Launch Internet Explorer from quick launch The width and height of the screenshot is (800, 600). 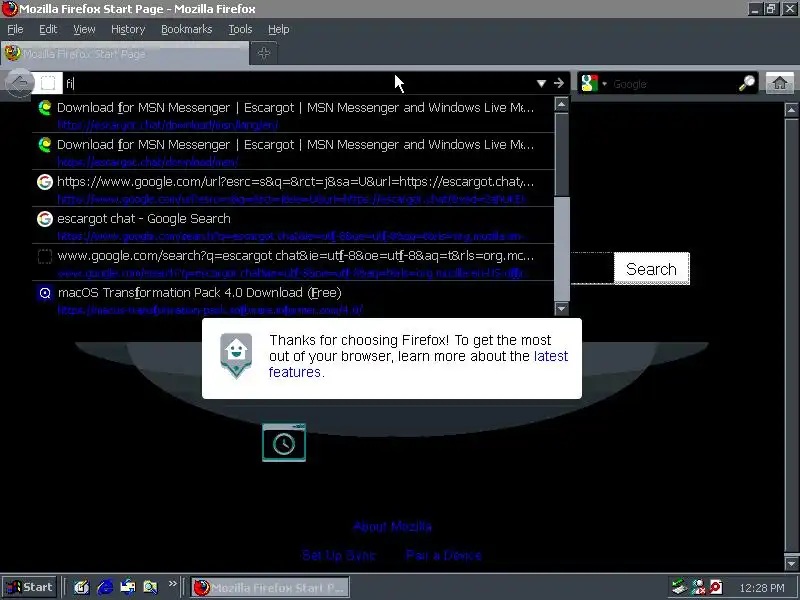point(105,587)
